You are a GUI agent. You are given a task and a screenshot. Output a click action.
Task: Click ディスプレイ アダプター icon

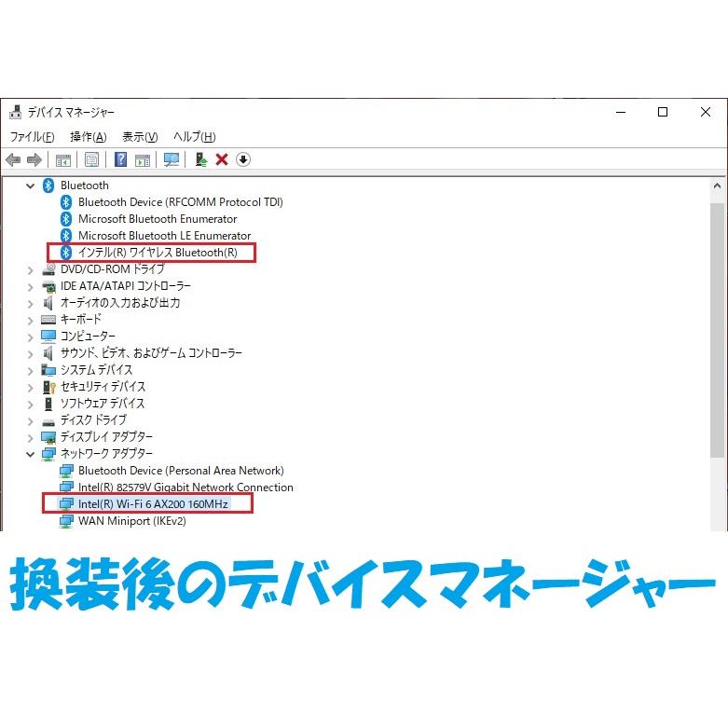pyautogui.click(x=48, y=437)
